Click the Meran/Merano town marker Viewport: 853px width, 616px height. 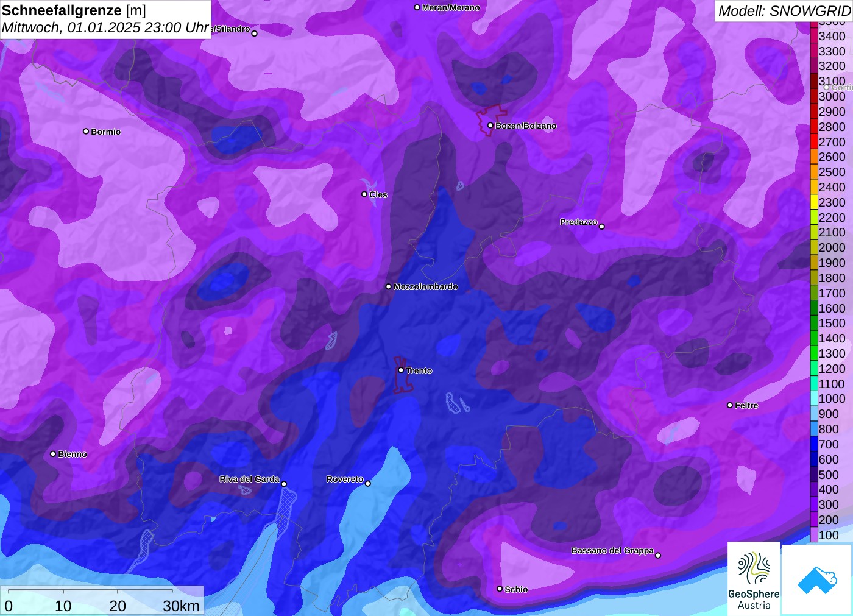(x=417, y=7)
